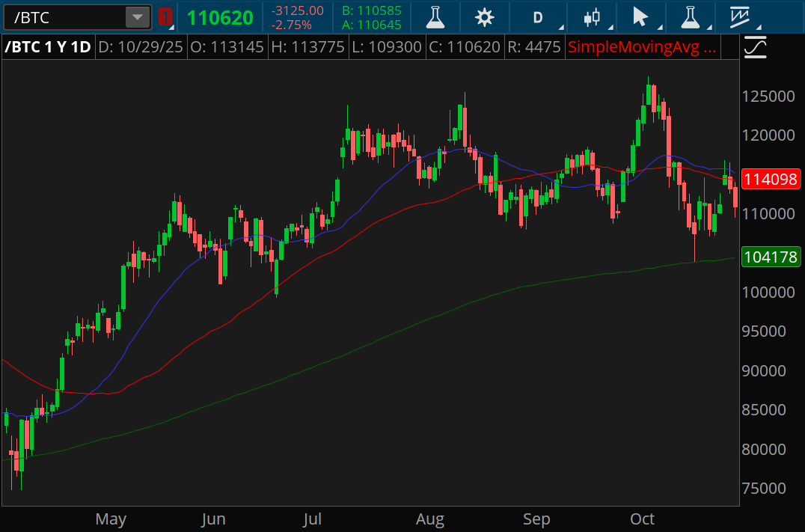Click the green 104178 moving average bubble
Screen dimensions: 805x532
click(x=771, y=257)
